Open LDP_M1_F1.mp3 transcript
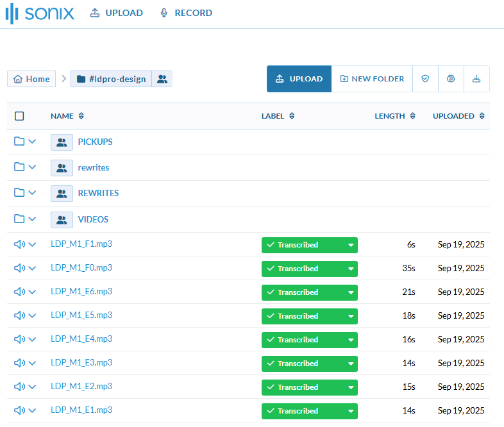This screenshot has width=504, height=427. point(81,244)
